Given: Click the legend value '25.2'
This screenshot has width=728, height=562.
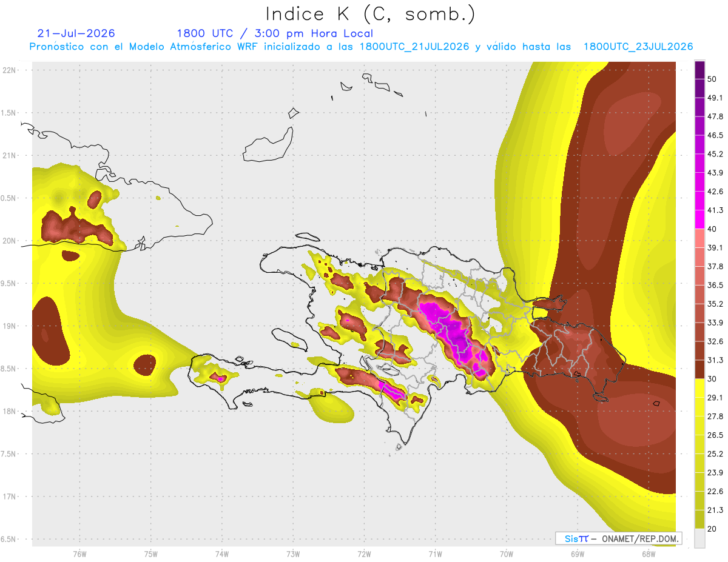Looking at the screenshot, I should click(715, 453).
